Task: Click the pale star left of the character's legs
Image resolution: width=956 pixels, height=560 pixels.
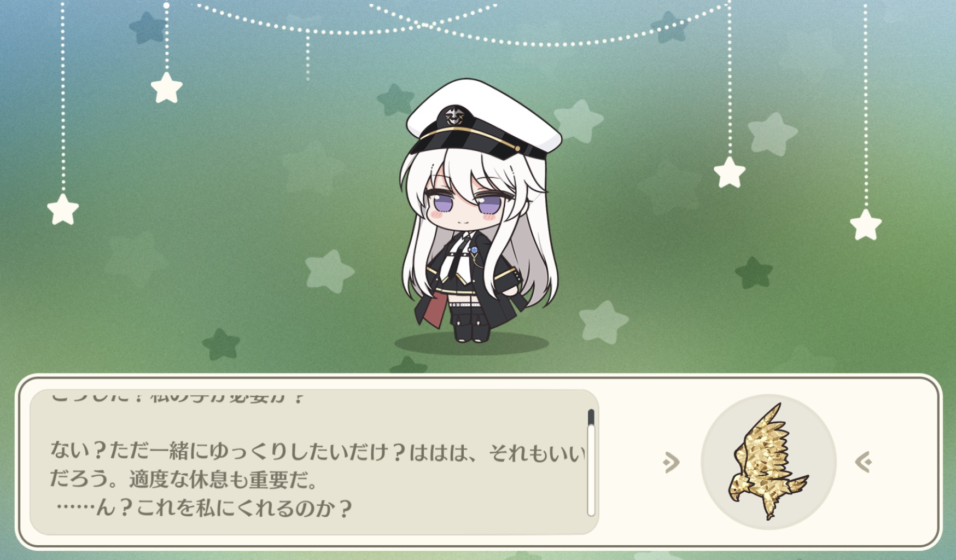Action: (330, 271)
